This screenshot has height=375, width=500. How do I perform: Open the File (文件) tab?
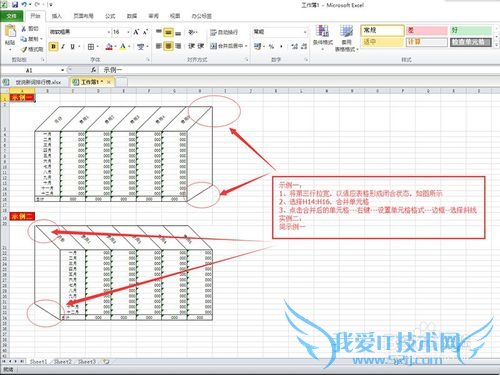(11, 16)
